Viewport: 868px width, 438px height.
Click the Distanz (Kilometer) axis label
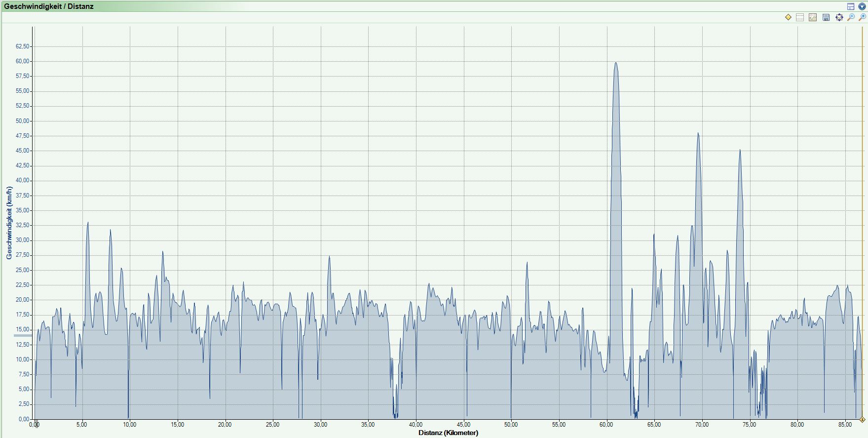coord(448,433)
